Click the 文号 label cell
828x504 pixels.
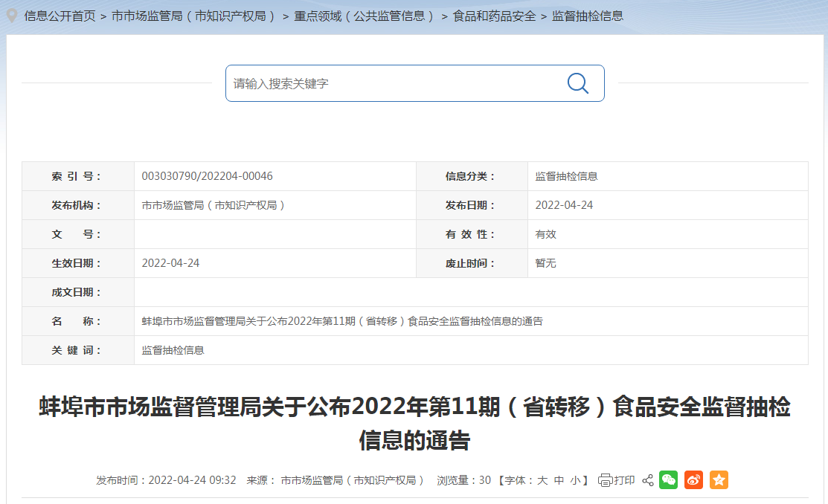pyautogui.click(x=78, y=234)
